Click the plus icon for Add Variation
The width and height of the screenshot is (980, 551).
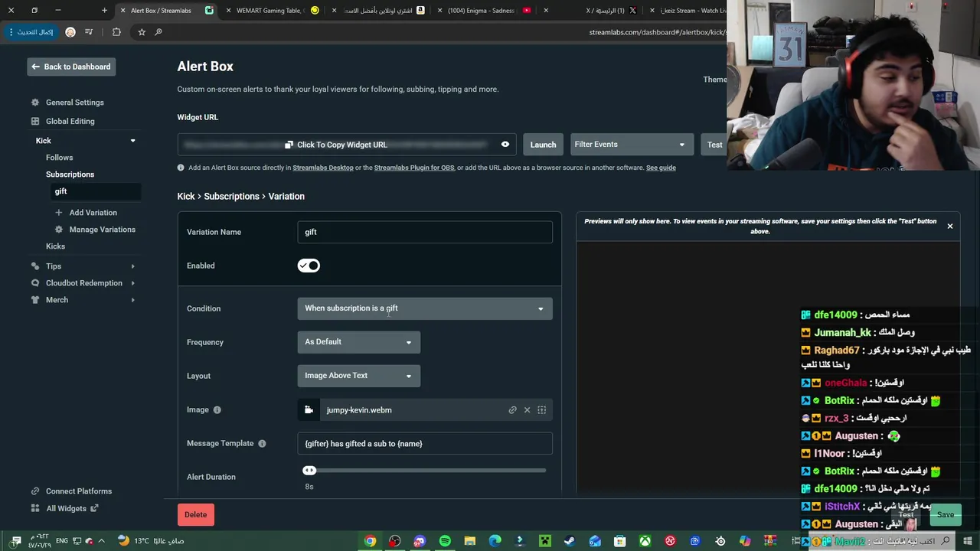click(59, 213)
